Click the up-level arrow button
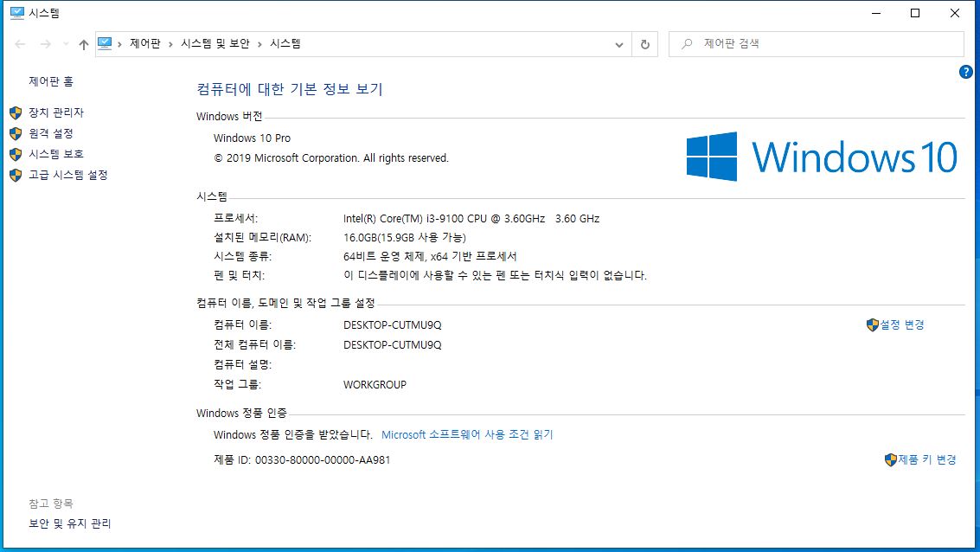 click(84, 44)
